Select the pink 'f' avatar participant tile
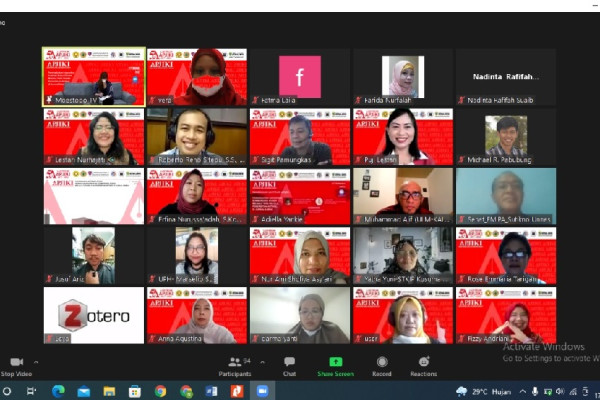 [x=300, y=77]
